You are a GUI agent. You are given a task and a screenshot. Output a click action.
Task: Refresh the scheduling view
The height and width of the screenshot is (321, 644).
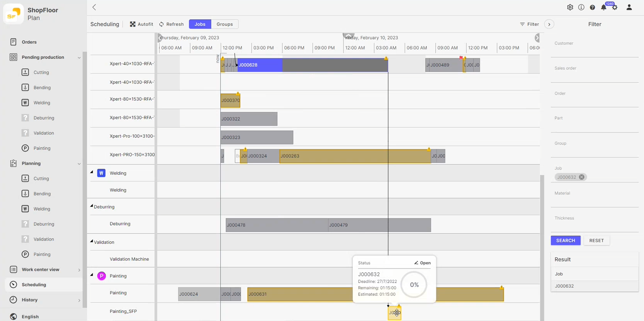point(172,24)
